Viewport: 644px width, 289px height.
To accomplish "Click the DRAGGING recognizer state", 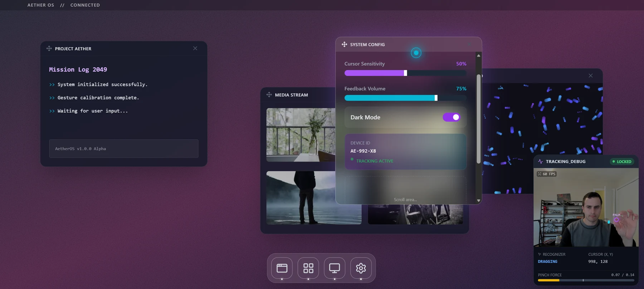I will click(x=547, y=261).
